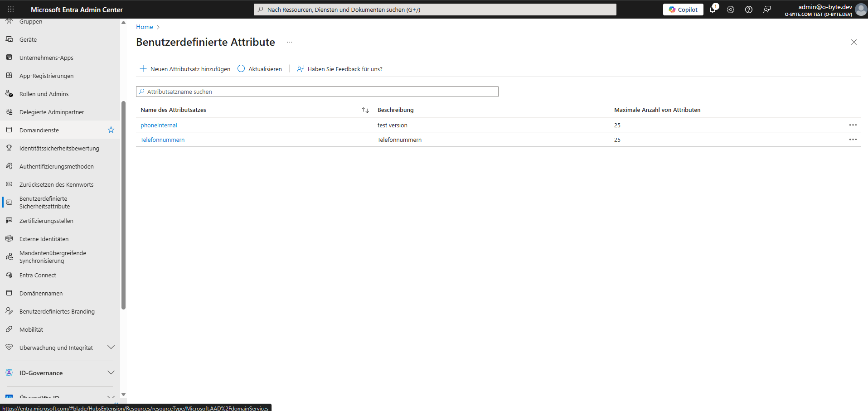Open the settings gear icon

coord(731,10)
